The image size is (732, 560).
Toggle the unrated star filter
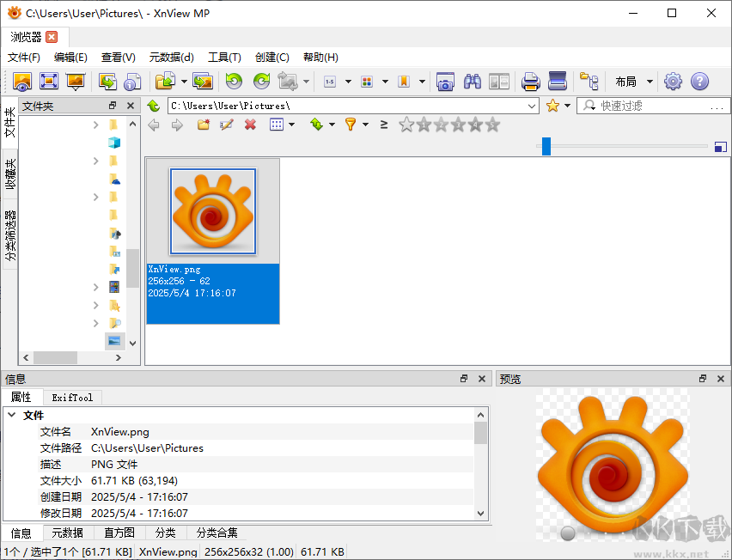tap(406, 125)
